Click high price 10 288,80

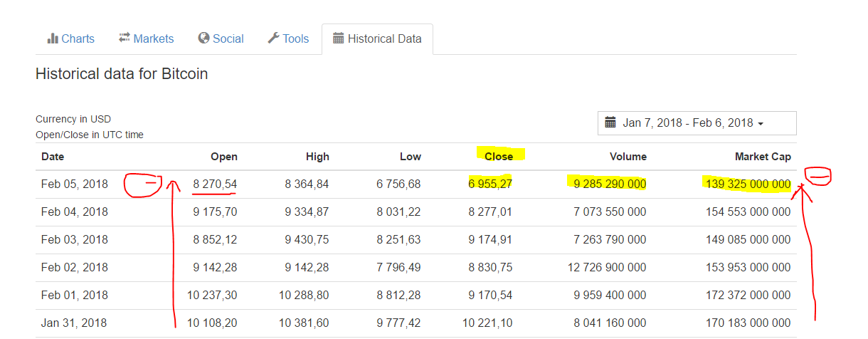304,295
